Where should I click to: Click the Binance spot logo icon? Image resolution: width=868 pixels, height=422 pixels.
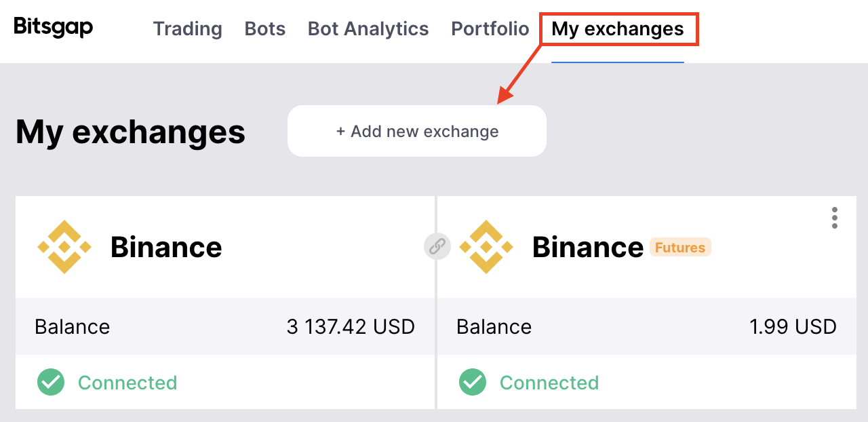pos(64,247)
